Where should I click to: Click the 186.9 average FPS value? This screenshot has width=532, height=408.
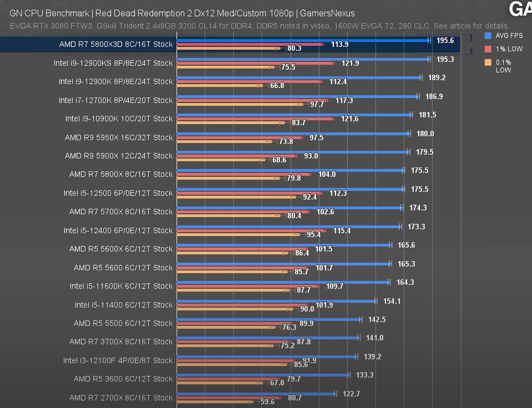(434, 97)
